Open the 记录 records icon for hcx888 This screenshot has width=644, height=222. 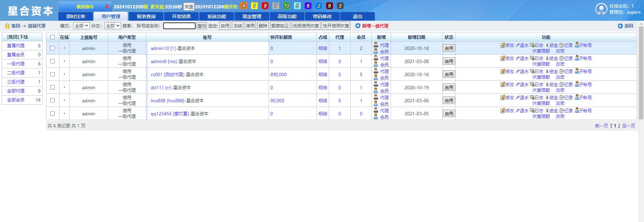tap(561, 98)
